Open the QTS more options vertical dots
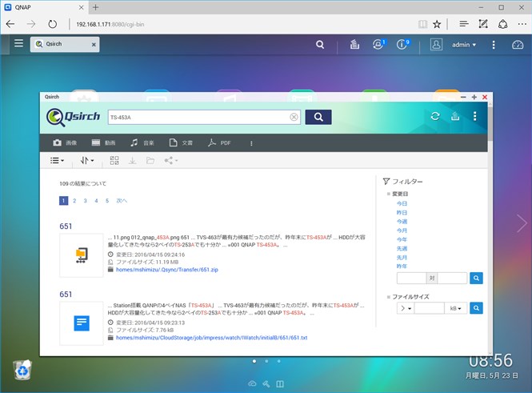 (x=494, y=45)
